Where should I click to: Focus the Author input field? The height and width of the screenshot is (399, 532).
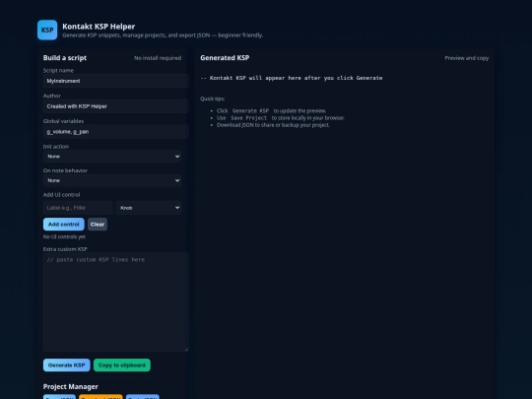point(115,106)
